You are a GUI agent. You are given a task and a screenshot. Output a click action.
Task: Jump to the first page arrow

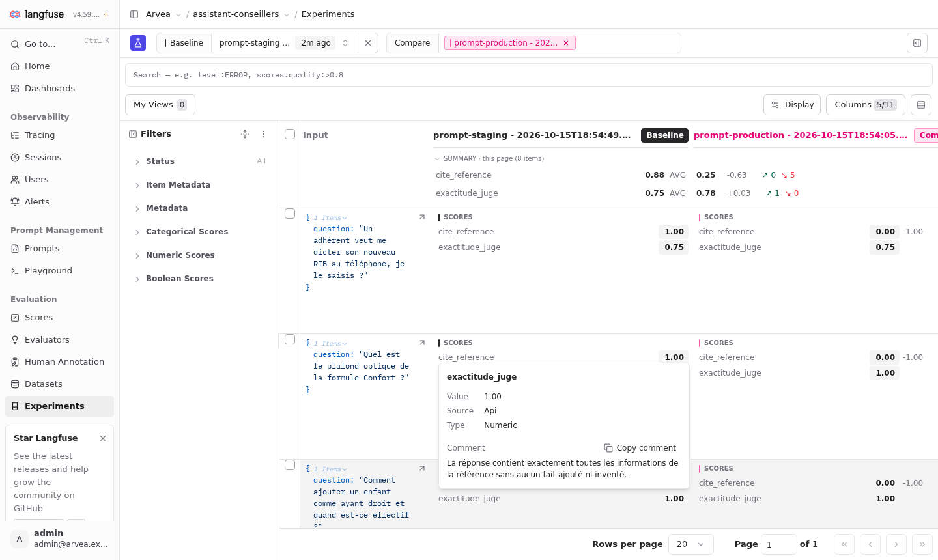844,544
